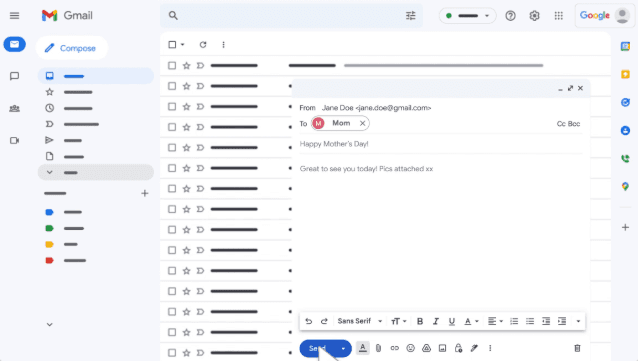Insert a numbered list
Image resolution: width=638 pixels, height=361 pixels.
[x=514, y=321]
